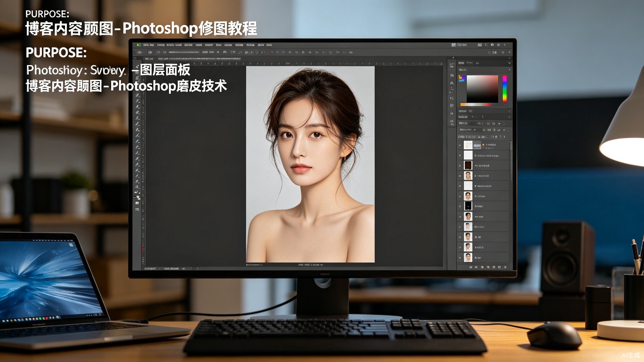
Task: Select the layer with the black thumbnail
Action: tap(468, 206)
